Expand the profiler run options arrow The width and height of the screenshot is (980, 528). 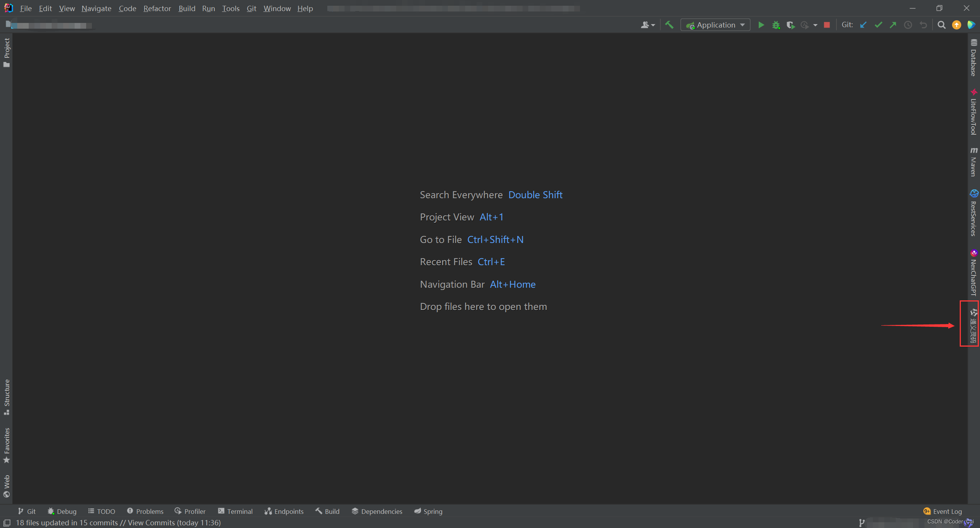click(x=815, y=25)
